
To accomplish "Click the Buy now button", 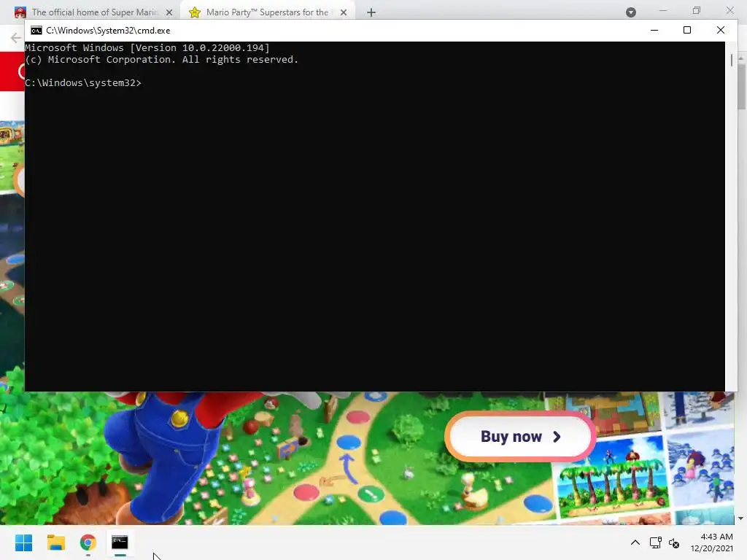I will tap(520, 436).
